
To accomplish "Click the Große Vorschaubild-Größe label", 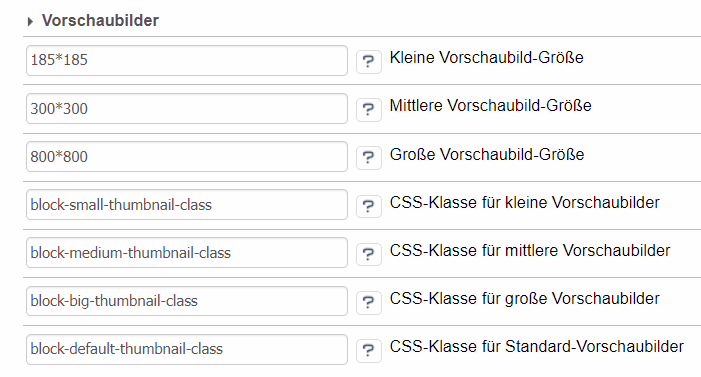I will click(487, 154).
